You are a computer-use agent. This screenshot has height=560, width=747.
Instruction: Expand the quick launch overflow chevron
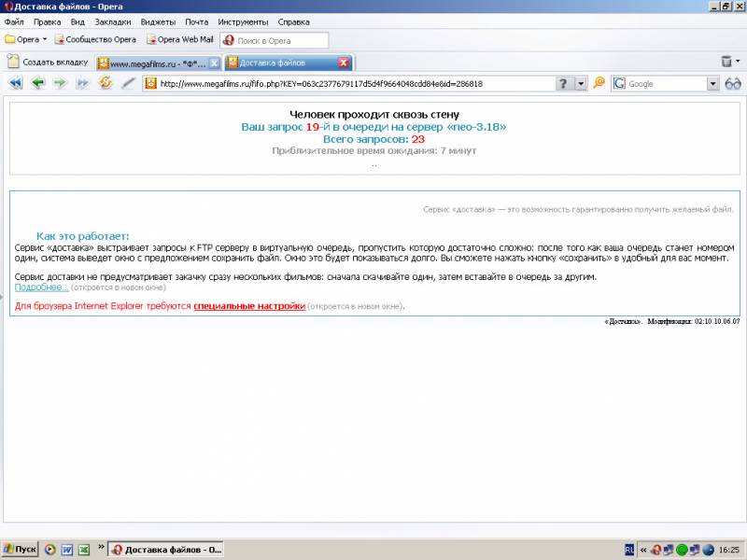101,546
